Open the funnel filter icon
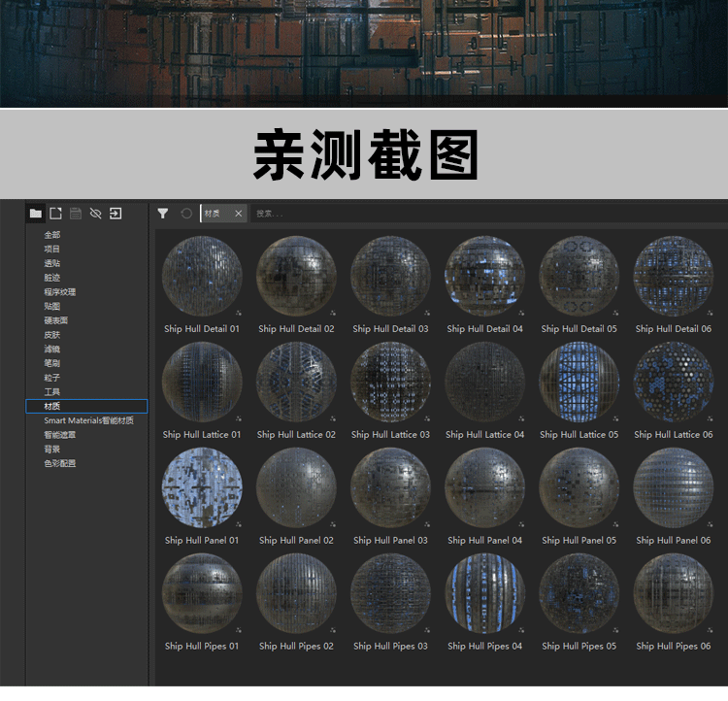The image size is (728, 701). click(x=163, y=214)
